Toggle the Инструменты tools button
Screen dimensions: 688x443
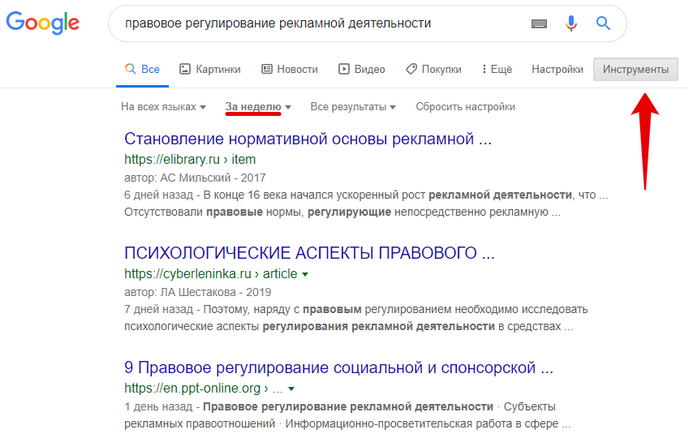pos(636,69)
